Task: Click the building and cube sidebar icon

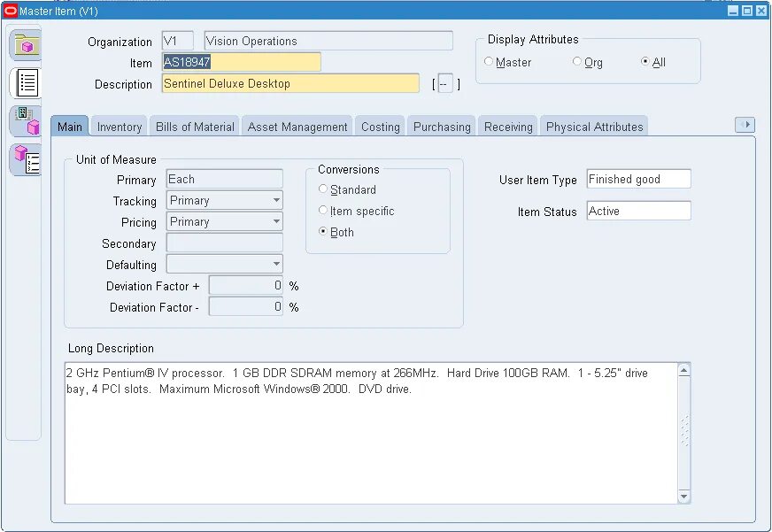Action: point(26,120)
